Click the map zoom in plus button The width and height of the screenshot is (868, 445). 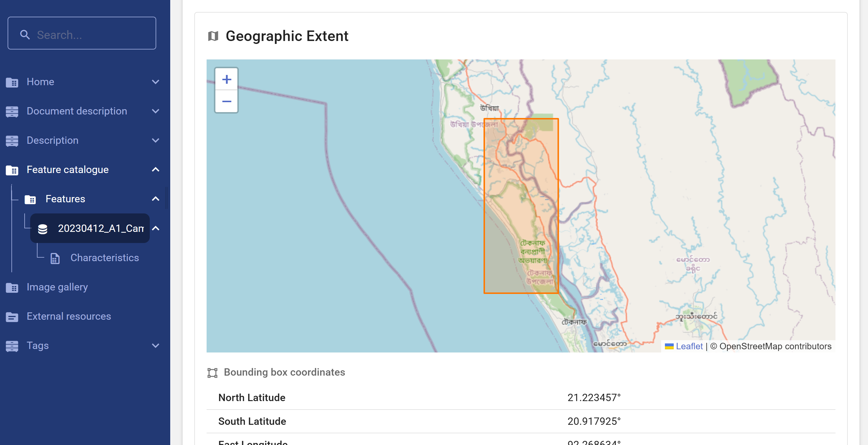pos(227,79)
